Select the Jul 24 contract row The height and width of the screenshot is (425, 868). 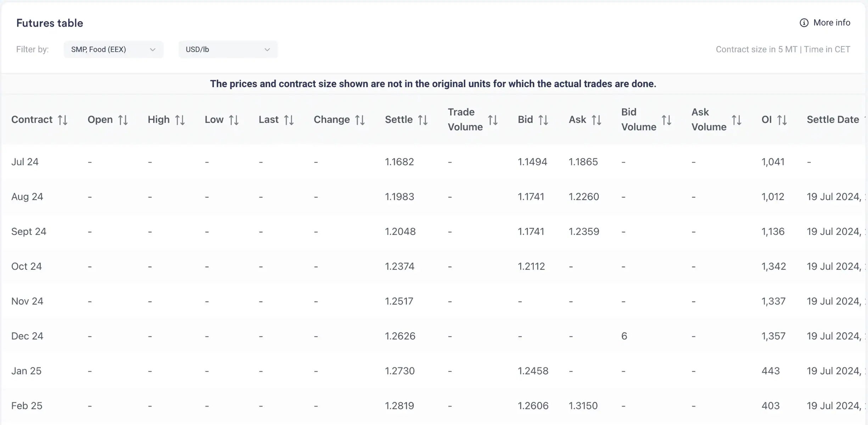(433, 162)
